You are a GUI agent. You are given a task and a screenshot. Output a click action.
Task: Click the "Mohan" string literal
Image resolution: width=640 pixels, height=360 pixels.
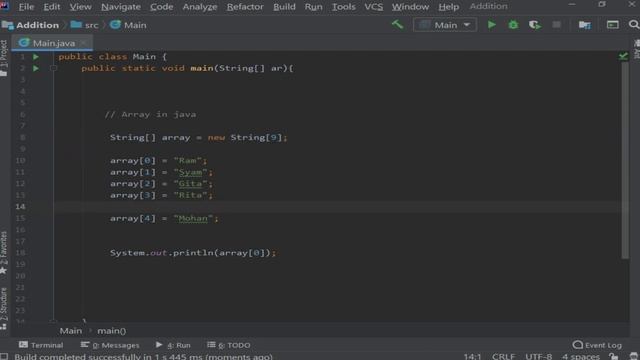pos(193,218)
